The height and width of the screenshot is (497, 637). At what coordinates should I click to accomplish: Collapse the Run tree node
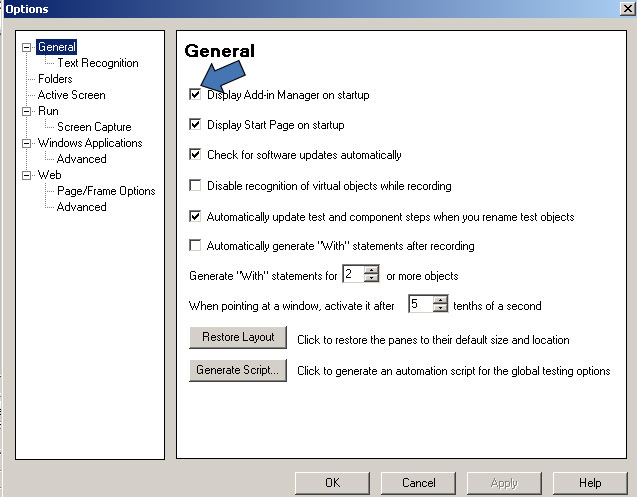point(26,111)
